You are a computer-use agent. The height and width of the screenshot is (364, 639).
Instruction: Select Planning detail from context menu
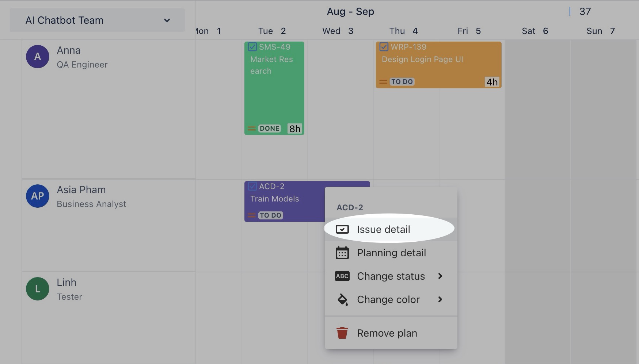(391, 253)
